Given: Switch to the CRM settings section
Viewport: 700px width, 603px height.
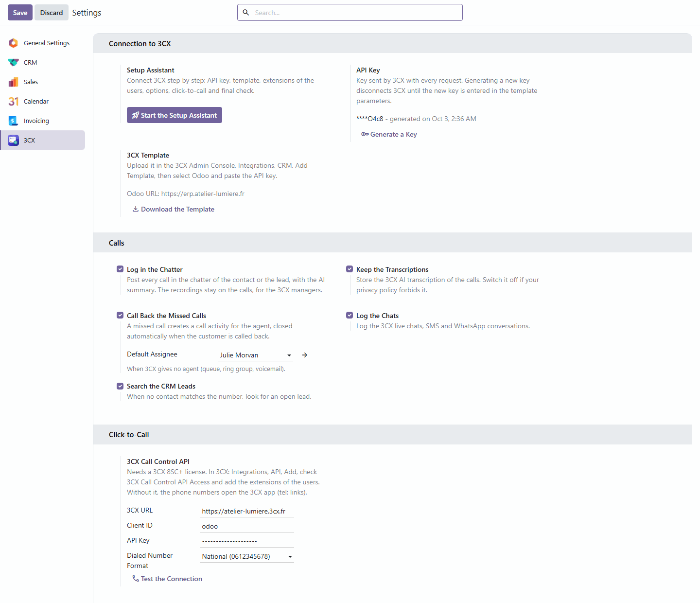Looking at the screenshot, I should [x=43, y=62].
